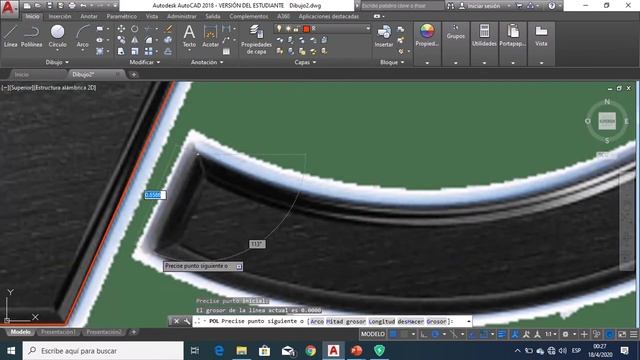640x360 pixels.
Task: Click the AutoCAD application menu logo
Action: [9, 8]
